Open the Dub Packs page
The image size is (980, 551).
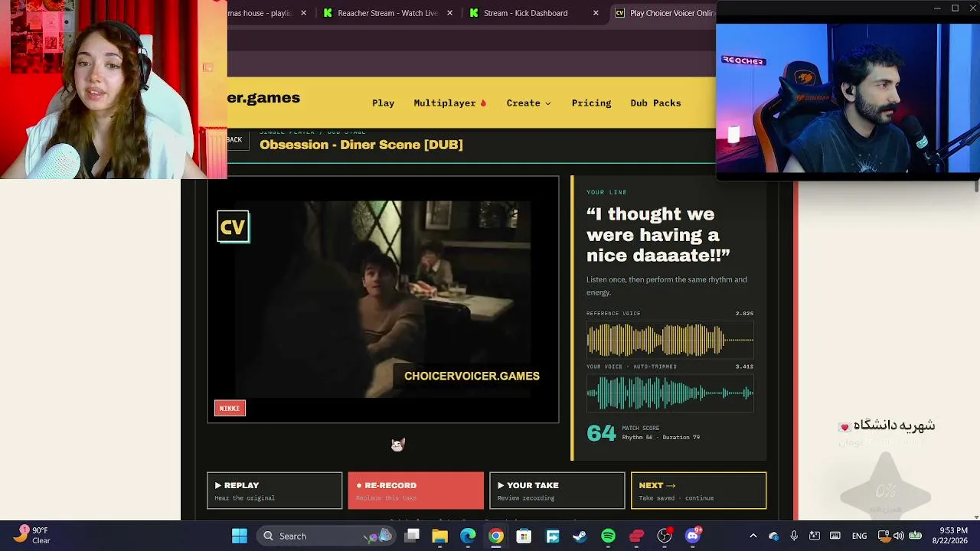point(655,103)
